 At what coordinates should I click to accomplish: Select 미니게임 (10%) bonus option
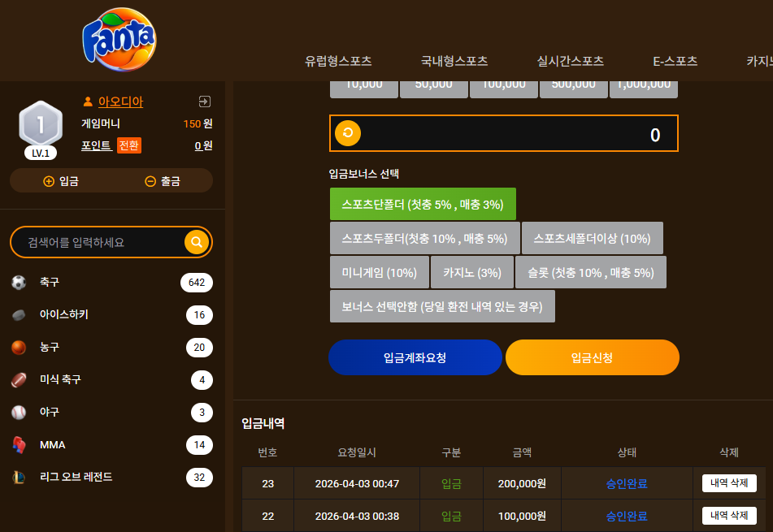[379, 272]
